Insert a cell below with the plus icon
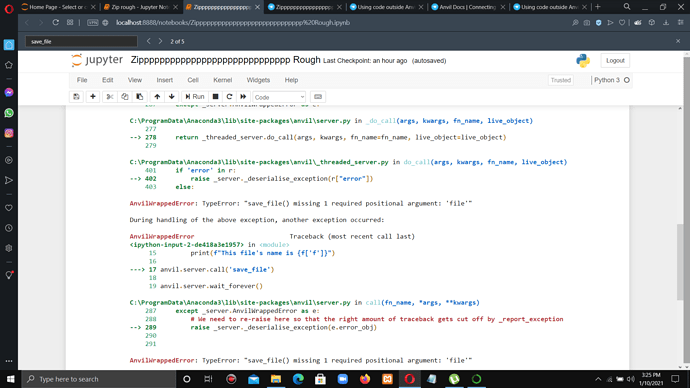This screenshot has width=690, height=388. click(x=93, y=97)
